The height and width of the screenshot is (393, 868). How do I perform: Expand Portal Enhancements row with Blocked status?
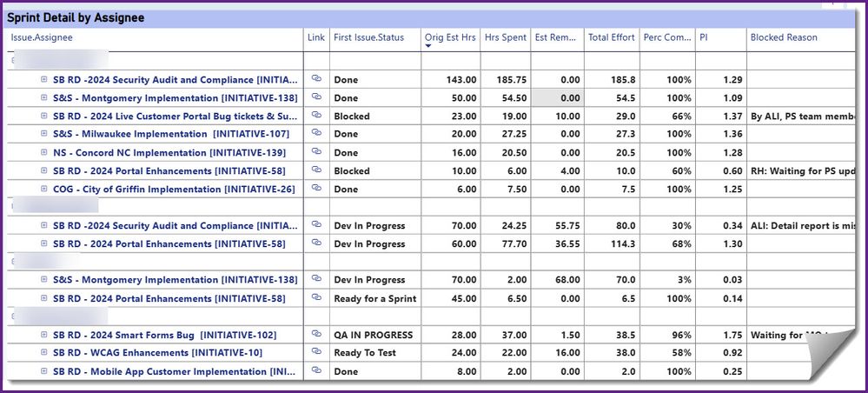coord(44,170)
